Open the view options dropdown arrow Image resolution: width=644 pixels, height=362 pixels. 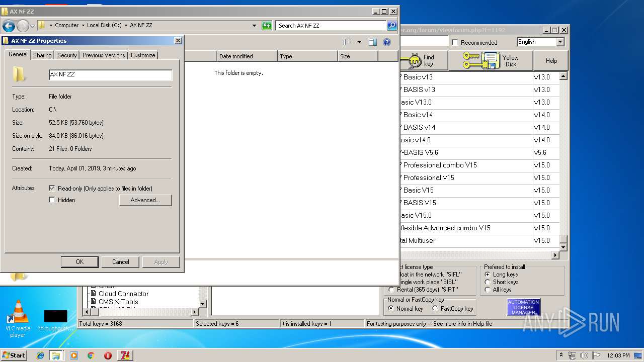359,42
